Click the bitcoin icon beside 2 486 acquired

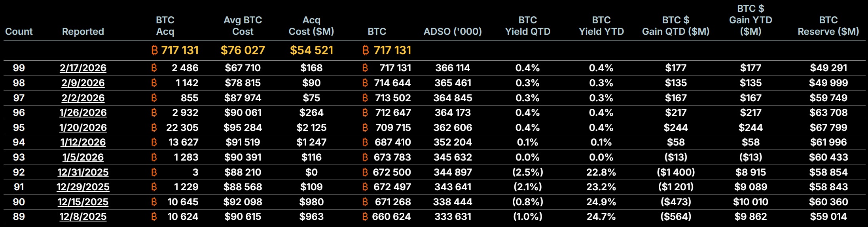[154, 68]
